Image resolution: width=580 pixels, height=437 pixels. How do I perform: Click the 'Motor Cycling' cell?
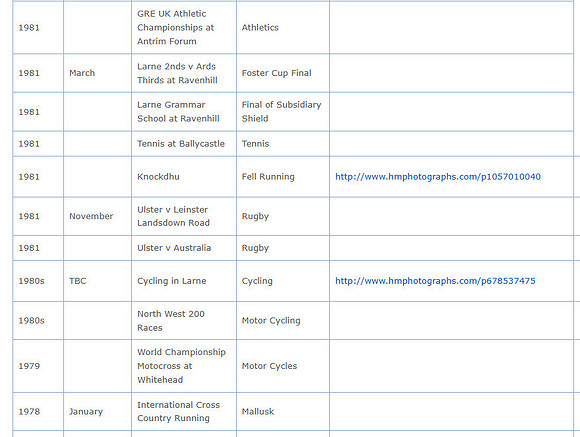tap(283, 320)
